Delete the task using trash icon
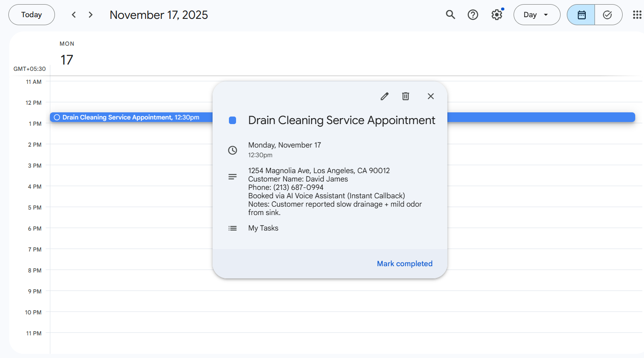 (405, 96)
